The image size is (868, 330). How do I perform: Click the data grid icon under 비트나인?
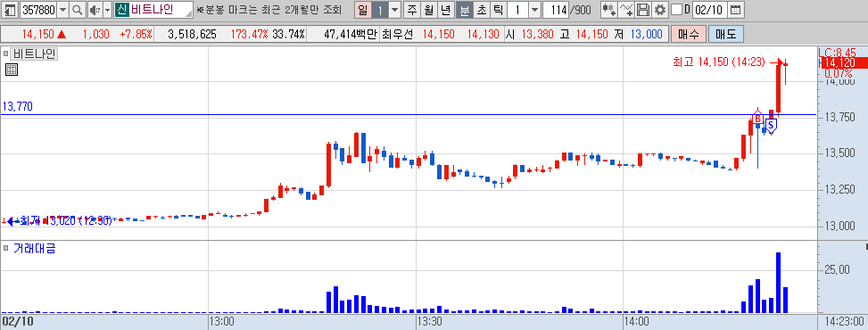pos(11,70)
